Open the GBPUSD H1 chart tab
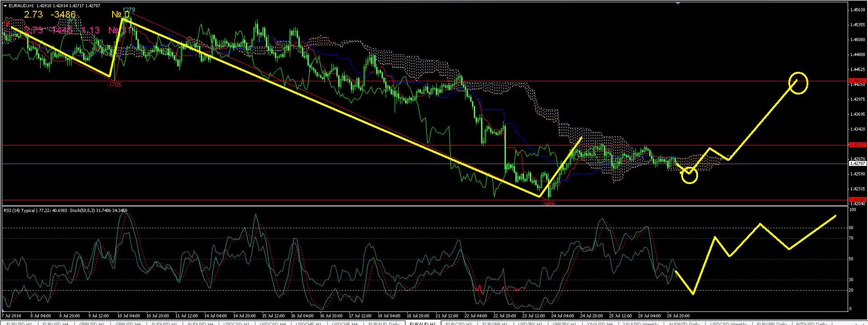The height and width of the screenshot is (325, 868). [x=92, y=323]
